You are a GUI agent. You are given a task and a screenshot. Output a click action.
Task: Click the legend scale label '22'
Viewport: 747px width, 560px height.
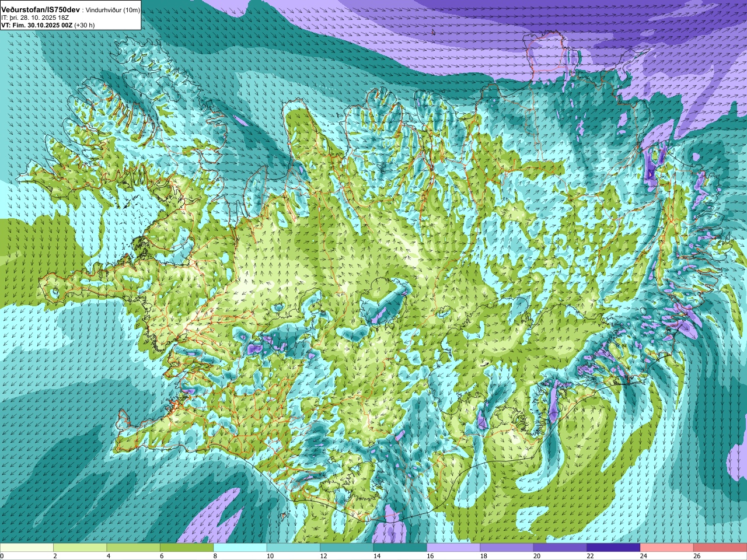point(590,556)
